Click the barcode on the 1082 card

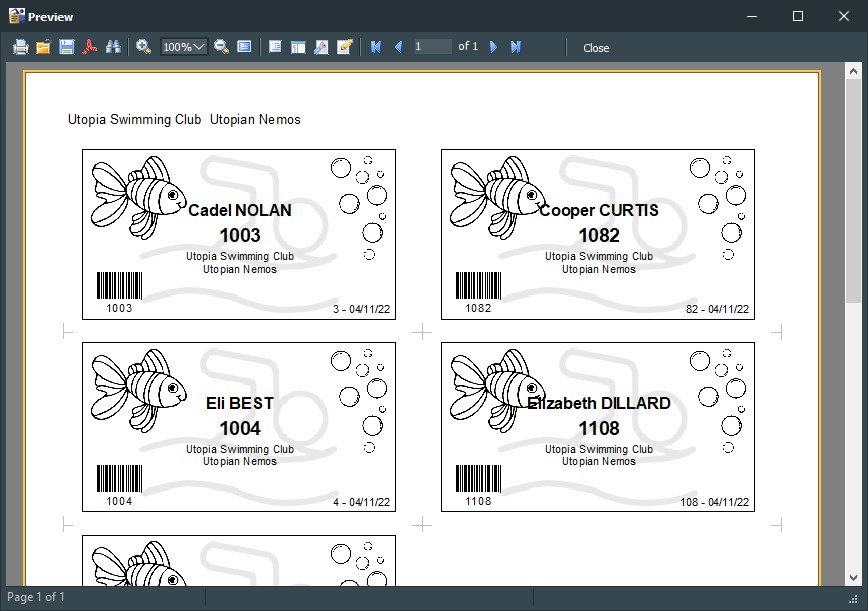click(x=478, y=286)
